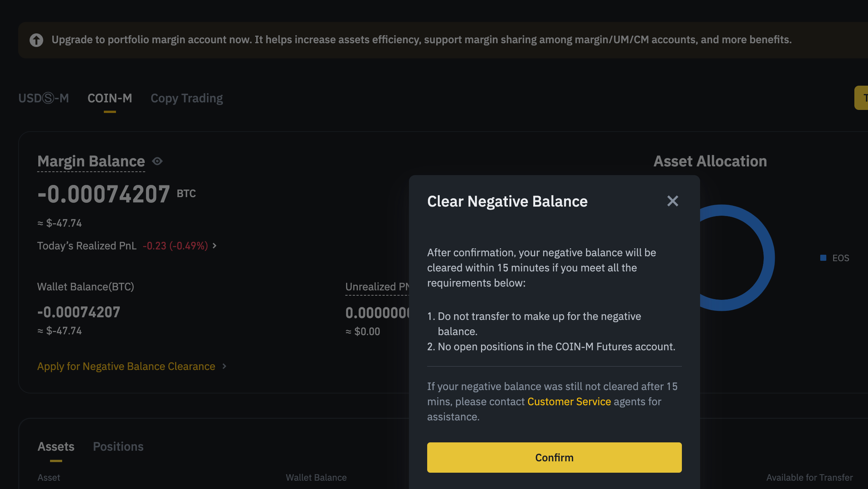Open the Copy Trading tab
The image size is (868, 489).
coord(186,98)
